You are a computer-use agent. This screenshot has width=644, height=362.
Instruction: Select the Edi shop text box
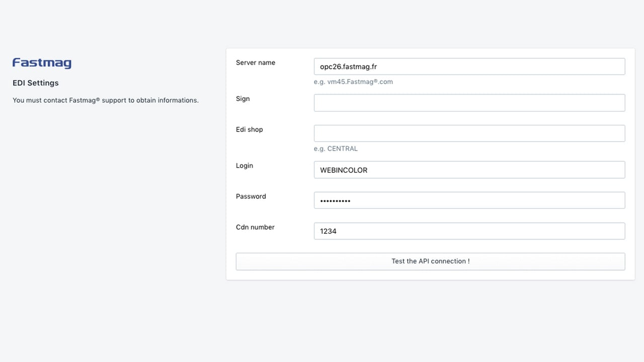pyautogui.click(x=469, y=133)
